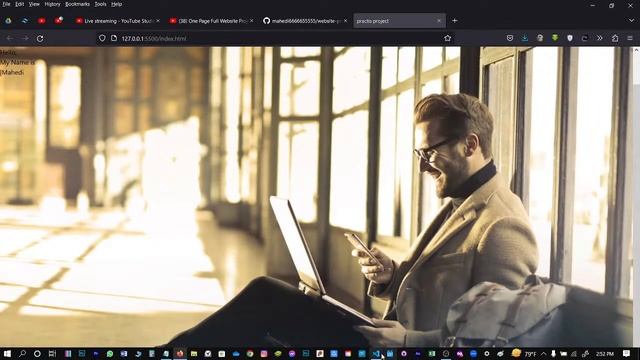640x360 pixels.
Task: Close the One Page Full Website tab
Action: pos(251,21)
